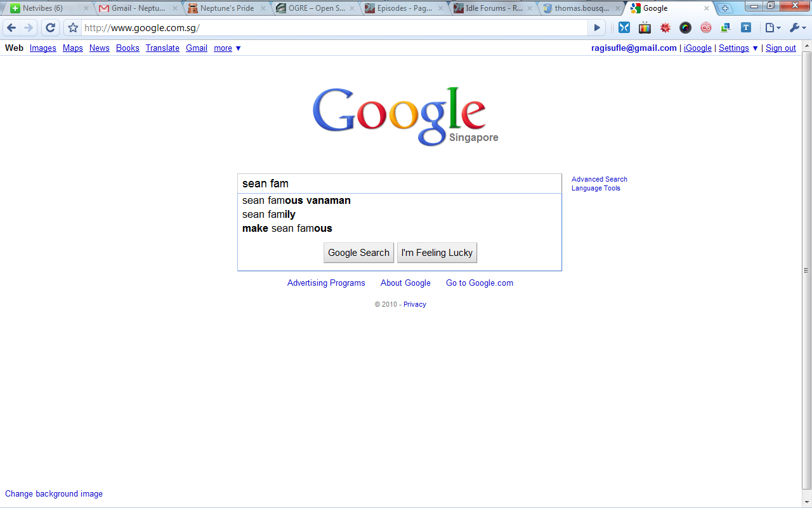Close the Episodes tab
The width and height of the screenshot is (812, 508).
click(442, 9)
